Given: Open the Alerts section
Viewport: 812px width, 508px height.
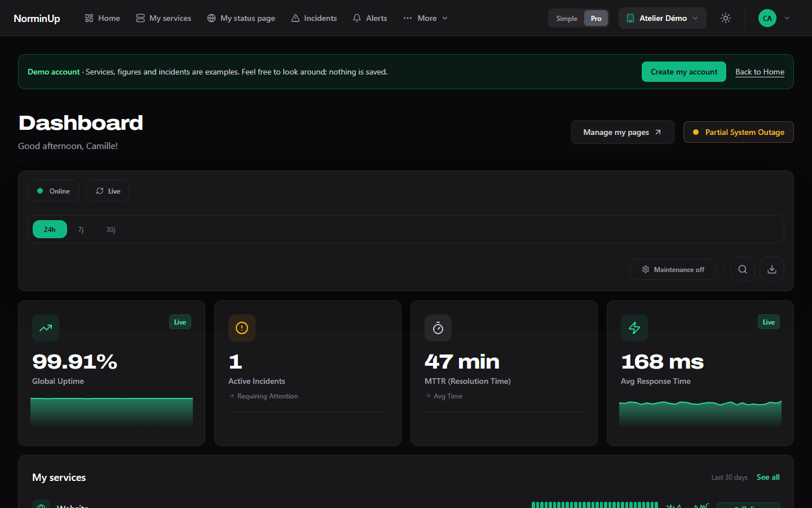Looking at the screenshot, I should tap(370, 18).
